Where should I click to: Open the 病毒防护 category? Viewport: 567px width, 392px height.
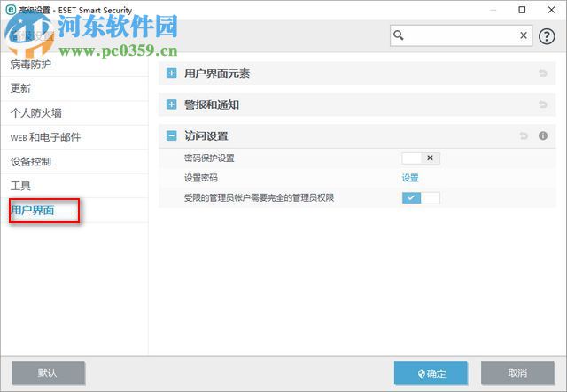74,65
